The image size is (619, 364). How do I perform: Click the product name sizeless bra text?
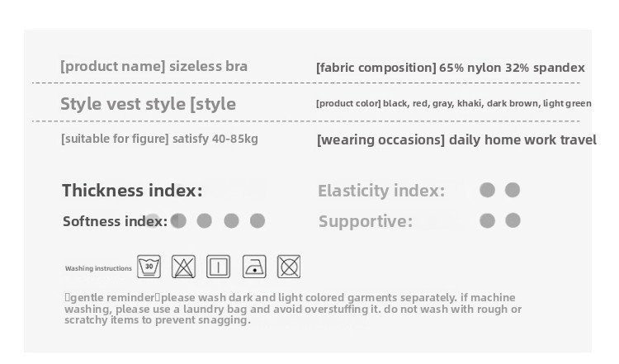[x=154, y=66]
